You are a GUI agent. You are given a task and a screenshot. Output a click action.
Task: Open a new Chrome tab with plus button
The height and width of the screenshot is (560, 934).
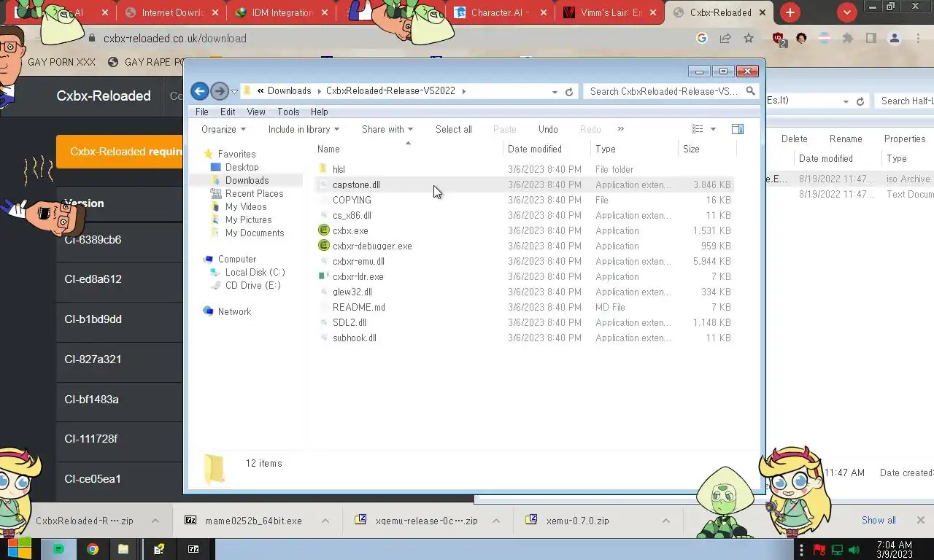tap(790, 12)
